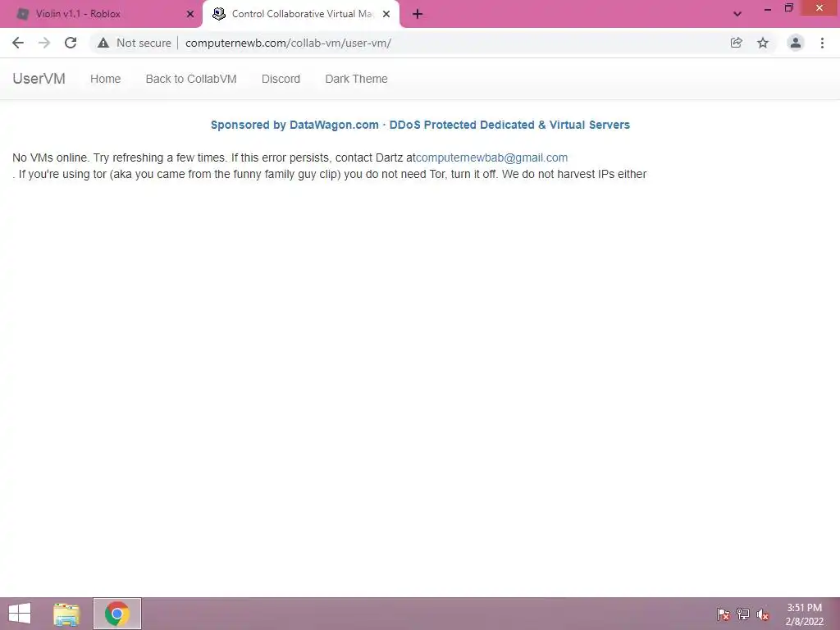Screen dimensions: 840x630
Task: Close the Control Collaborative Virtual tab
Action: 386,14
